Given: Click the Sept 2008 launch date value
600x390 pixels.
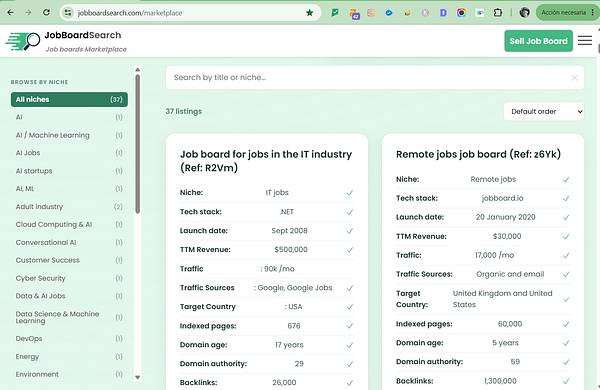Looking at the screenshot, I should (289, 231).
